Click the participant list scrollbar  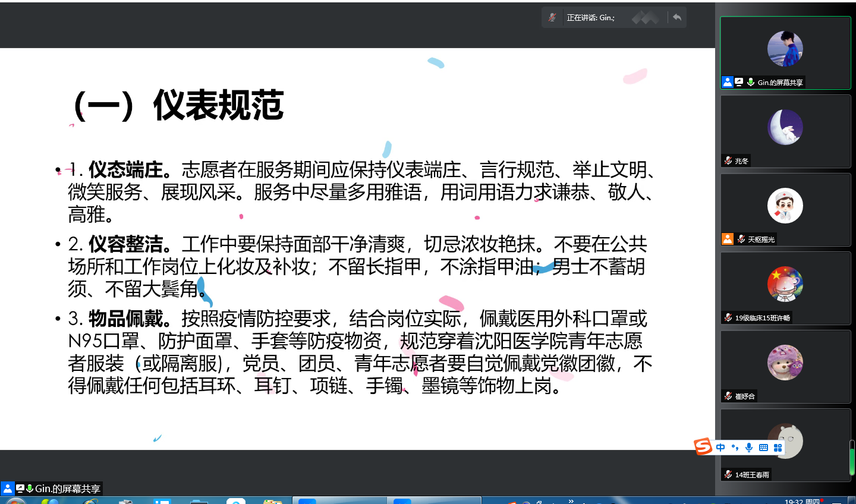tap(852, 458)
